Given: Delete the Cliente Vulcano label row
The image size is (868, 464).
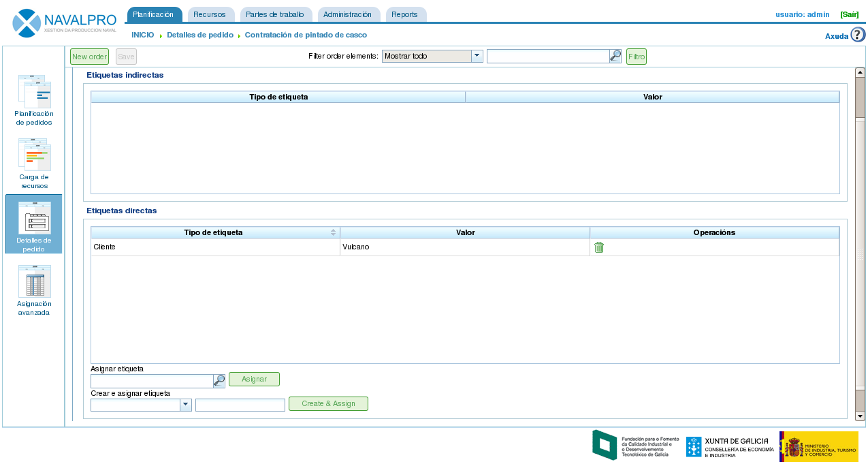Looking at the screenshot, I should point(599,247).
